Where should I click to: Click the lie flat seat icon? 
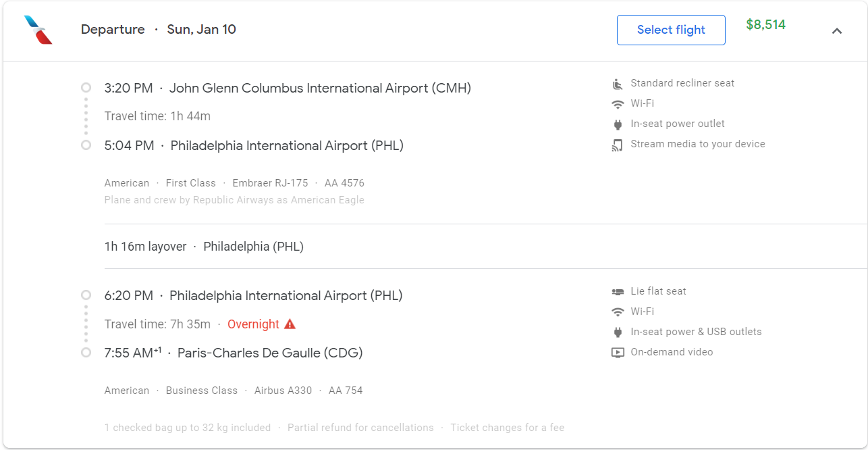[617, 292]
